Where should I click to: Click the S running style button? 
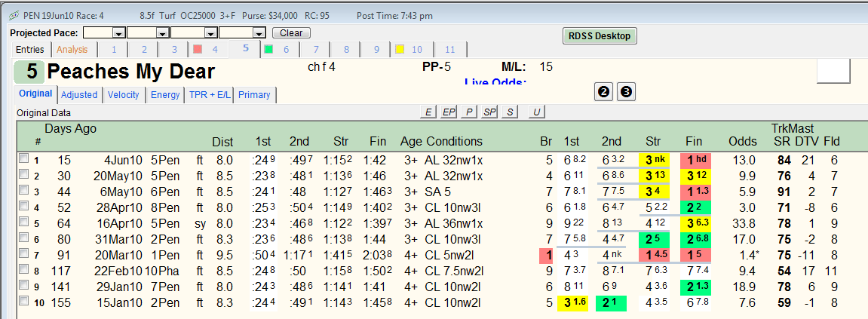pos(509,112)
